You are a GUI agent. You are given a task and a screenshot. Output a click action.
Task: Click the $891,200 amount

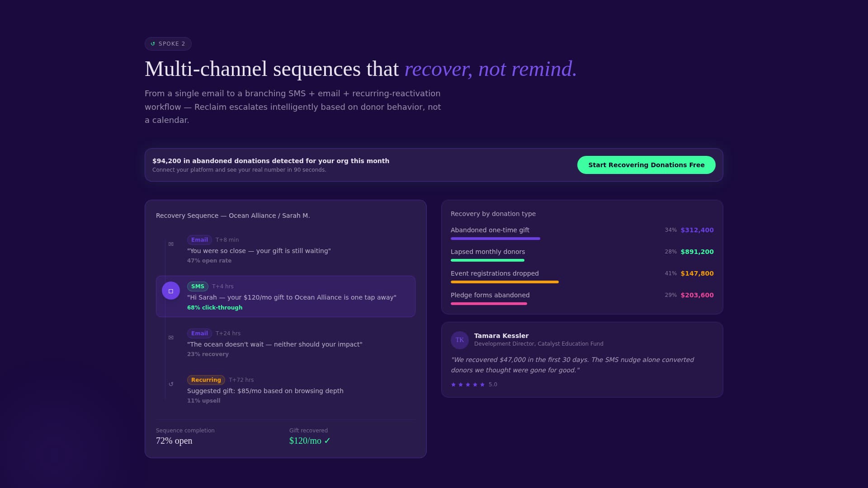(697, 252)
